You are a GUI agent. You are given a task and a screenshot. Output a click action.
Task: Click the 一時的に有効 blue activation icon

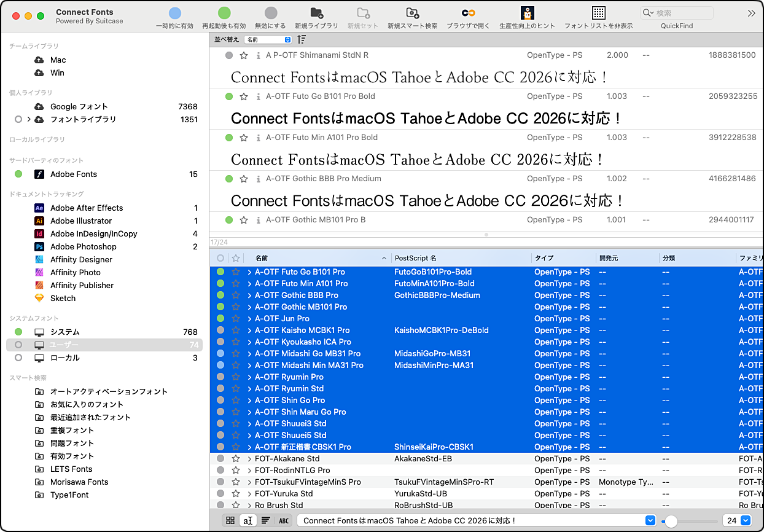coord(175,13)
